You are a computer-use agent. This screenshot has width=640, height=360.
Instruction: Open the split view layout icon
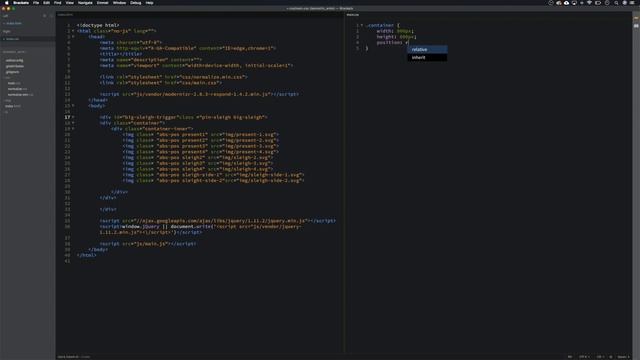point(51,16)
